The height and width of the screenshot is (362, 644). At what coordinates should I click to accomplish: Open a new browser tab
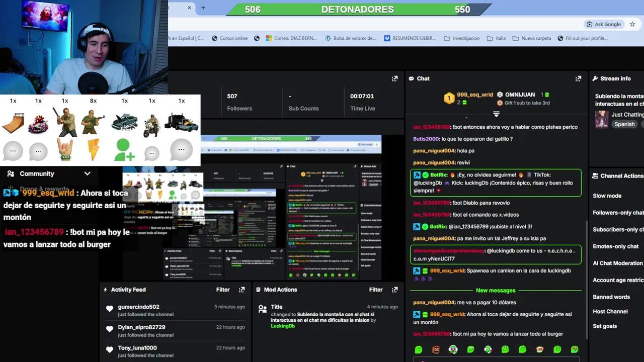click(x=203, y=8)
